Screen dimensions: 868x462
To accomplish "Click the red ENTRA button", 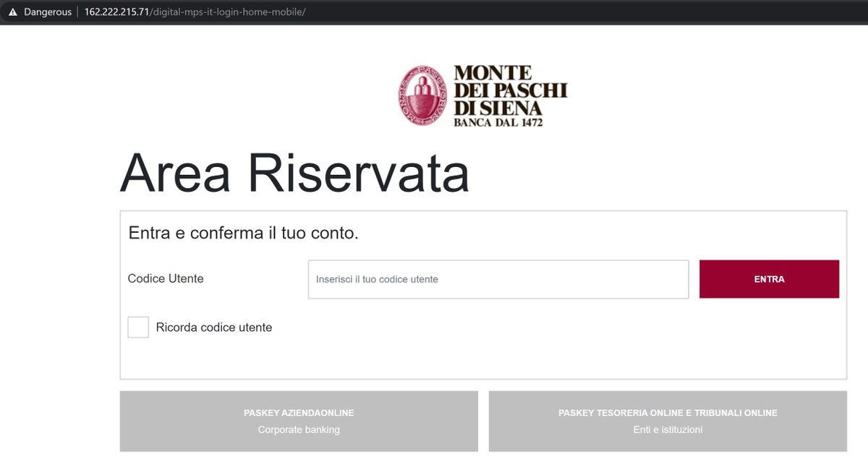I will pos(769,279).
